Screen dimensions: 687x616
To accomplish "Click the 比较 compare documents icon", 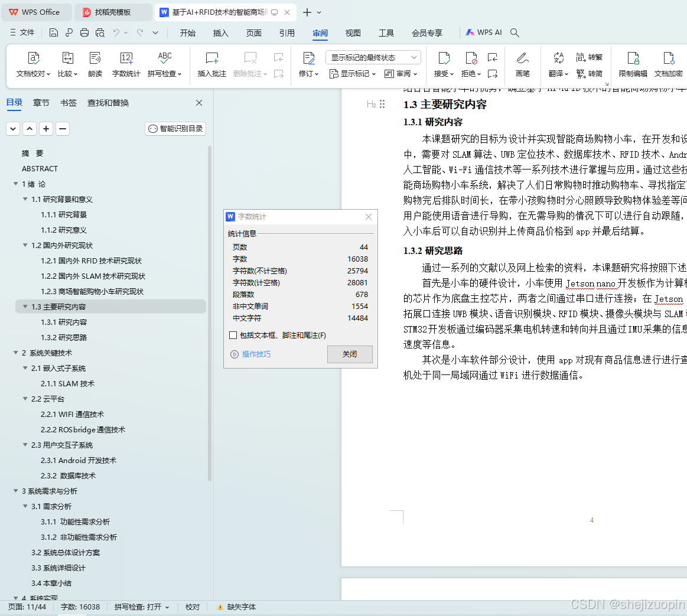I will click(67, 58).
